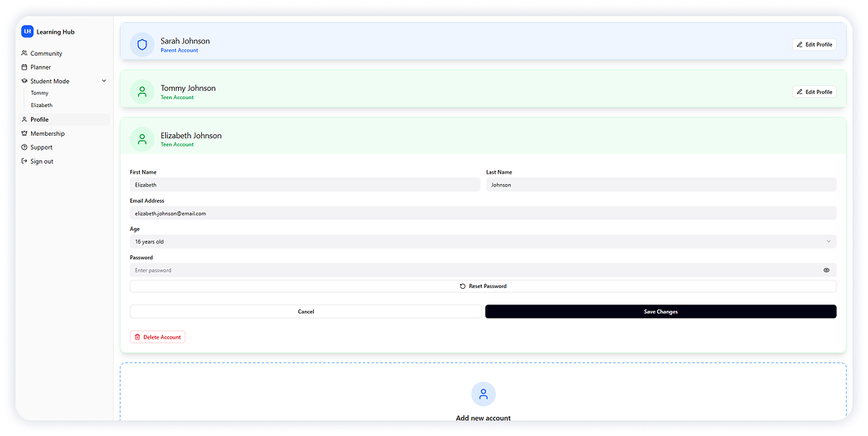The height and width of the screenshot is (436, 868).
Task: Collapse the Student Mode chevron
Action: [x=104, y=81]
